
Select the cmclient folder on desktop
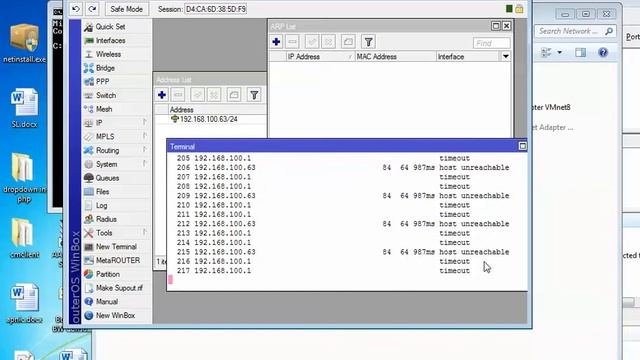[24, 238]
